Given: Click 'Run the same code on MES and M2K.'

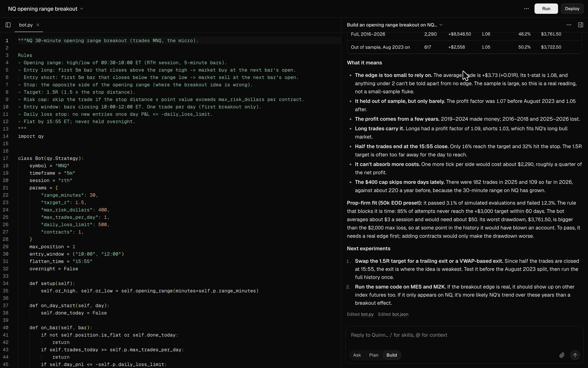Looking at the screenshot, I should click(x=400, y=287).
